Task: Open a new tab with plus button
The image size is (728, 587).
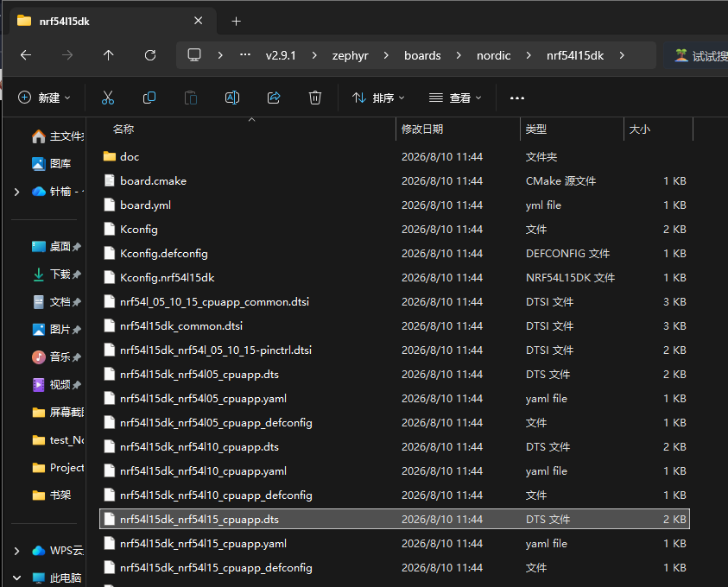Action: tap(237, 22)
